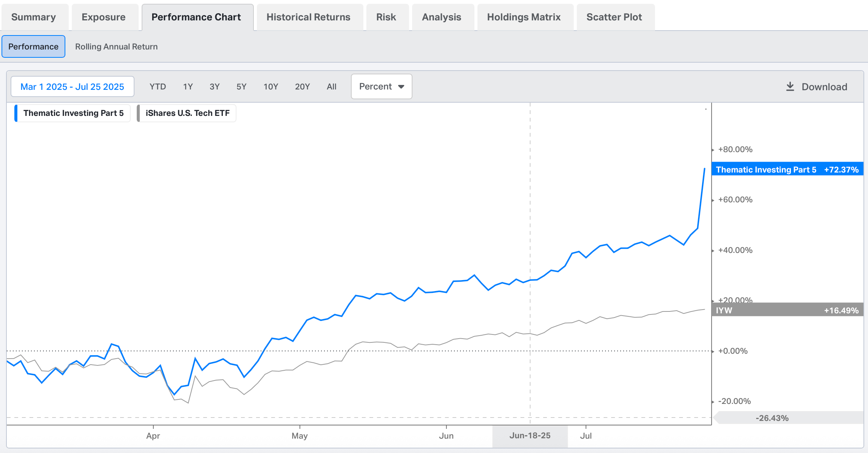Open the Risk tab
The height and width of the screenshot is (453, 868).
386,17
